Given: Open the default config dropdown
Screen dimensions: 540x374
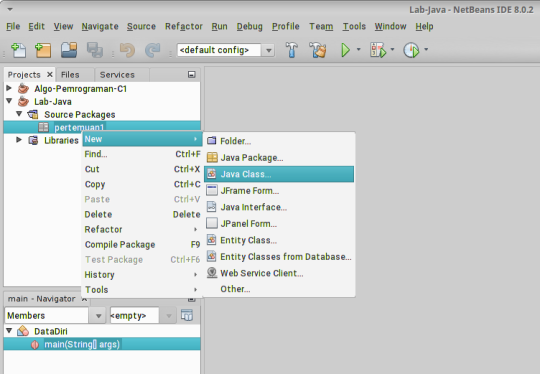Looking at the screenshot, I should pos(269,50).
